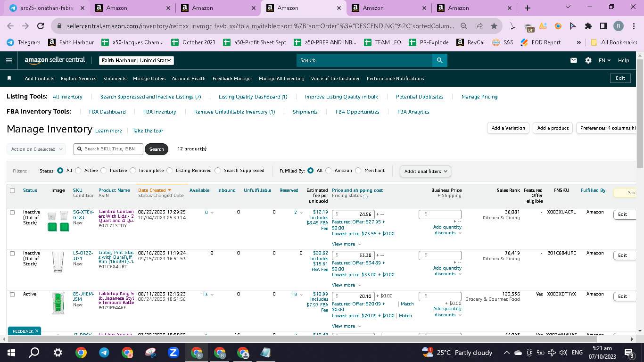Open the Snipping Tool in the taskbar

click(x=150, y=353)
